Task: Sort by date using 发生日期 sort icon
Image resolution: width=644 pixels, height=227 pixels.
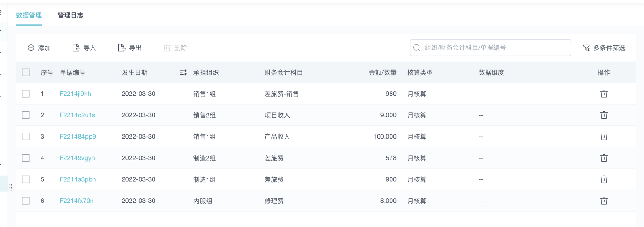Action: pyautogui.click(x=184, y=72)
